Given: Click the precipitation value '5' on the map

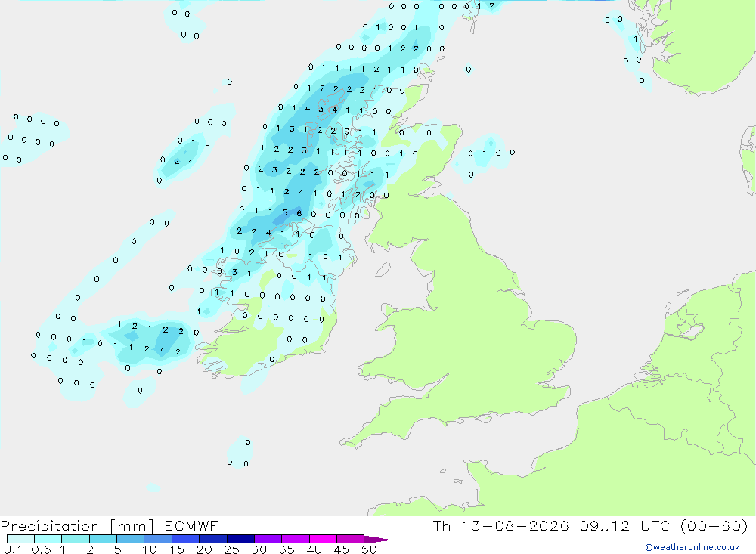Looking at the screenshot, I should pos(285,212).
